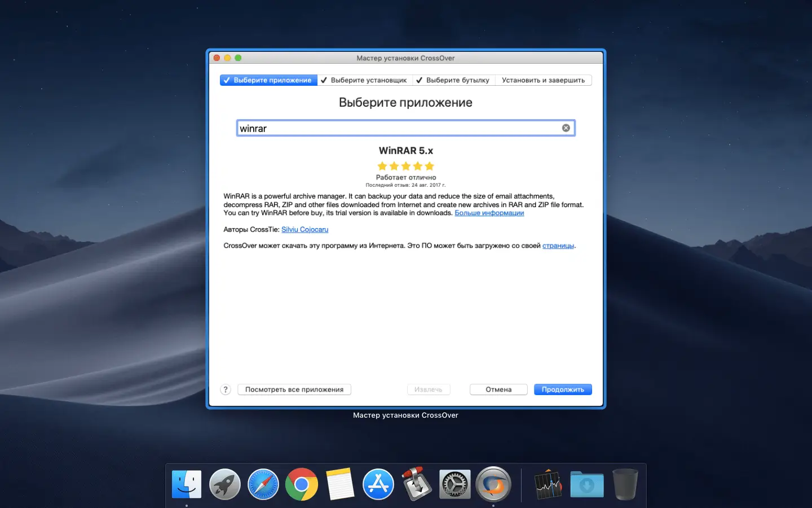
Task: Open the Downloads folder in the Dock
Action: pyautogui.click(x=587, y=484)
